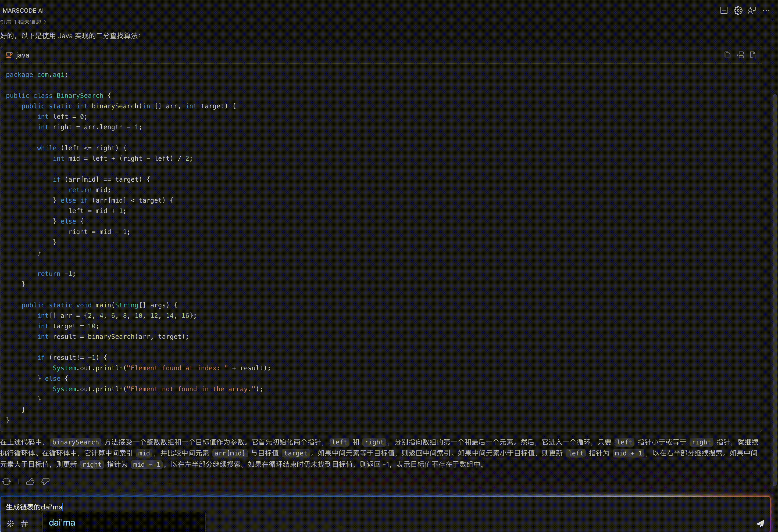Click the Java coffee cup icon

9,55
